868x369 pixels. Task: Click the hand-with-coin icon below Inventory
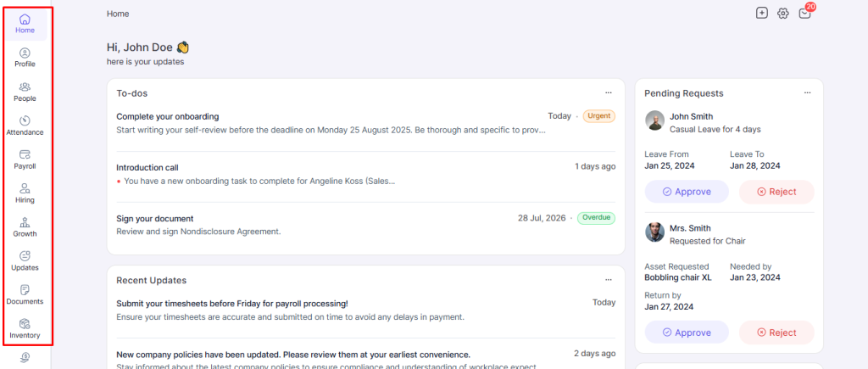(25, 357)
